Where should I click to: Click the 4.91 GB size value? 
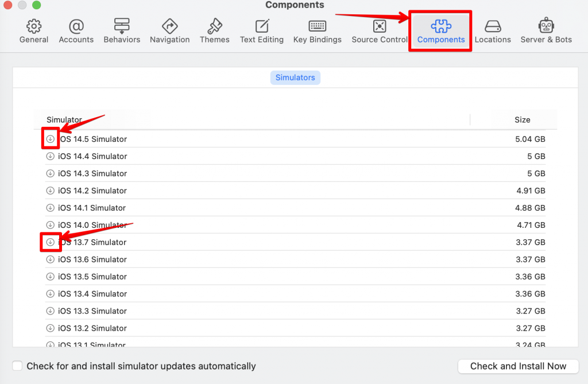[531, 191]
